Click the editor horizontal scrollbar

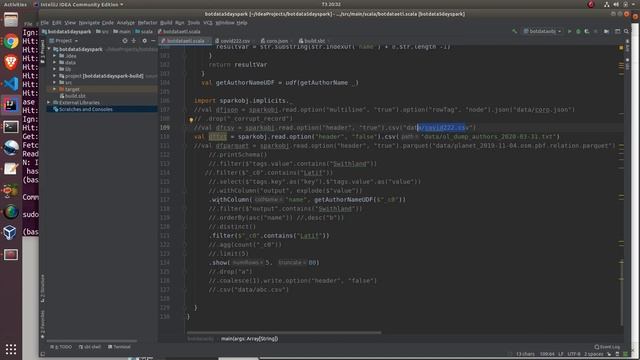coord(284,333)
